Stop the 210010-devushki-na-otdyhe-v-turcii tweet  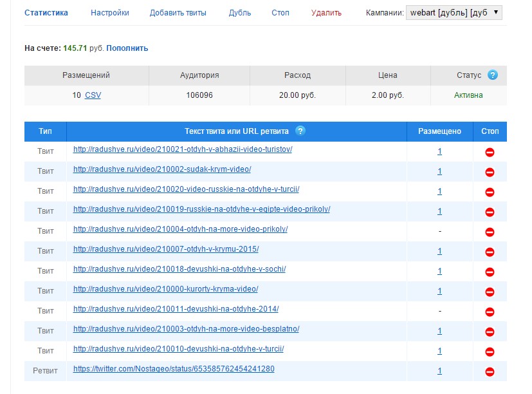(x=490, y=352)
